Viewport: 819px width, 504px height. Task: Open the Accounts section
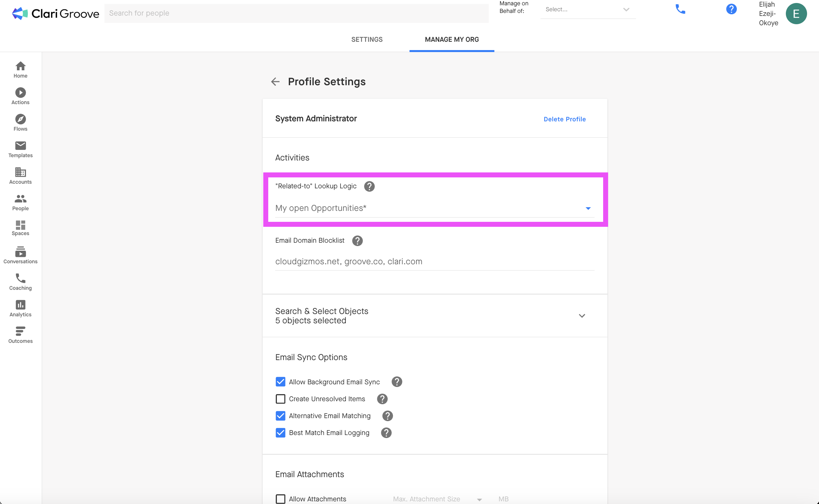coord(20,176)
